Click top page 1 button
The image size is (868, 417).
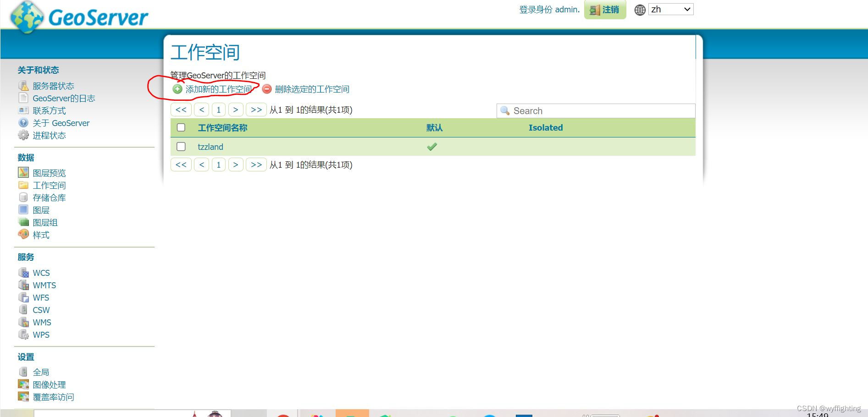[x=219, y=110]
